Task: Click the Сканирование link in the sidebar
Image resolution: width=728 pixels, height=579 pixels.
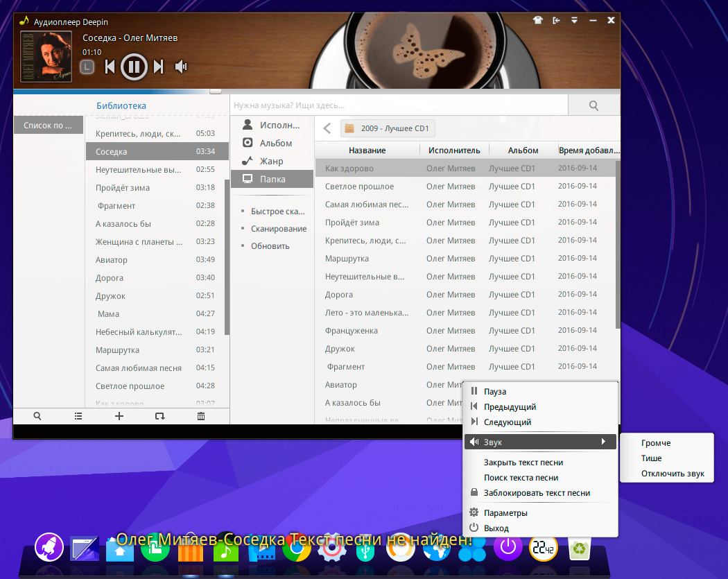Action: [279, 229]
